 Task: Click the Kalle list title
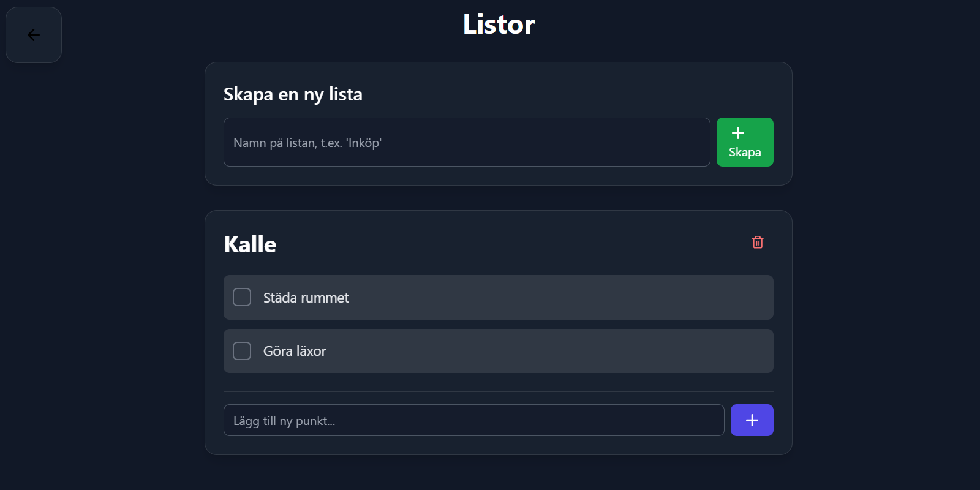pyautogui.click(x=250, y=244)
